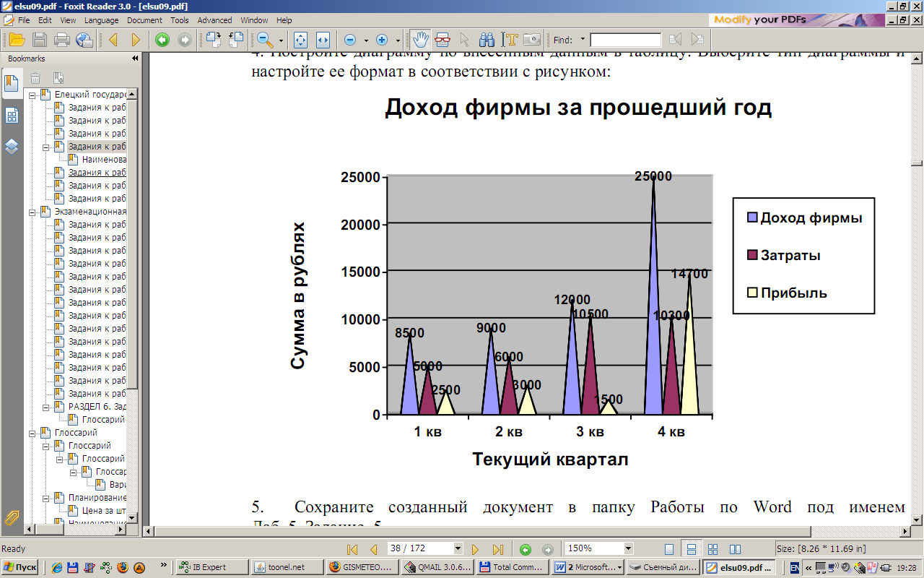The width and height of the screenshot is (924, 578).
Task: Rotate the page view clockwise
Action: click(x=213, y=40)
